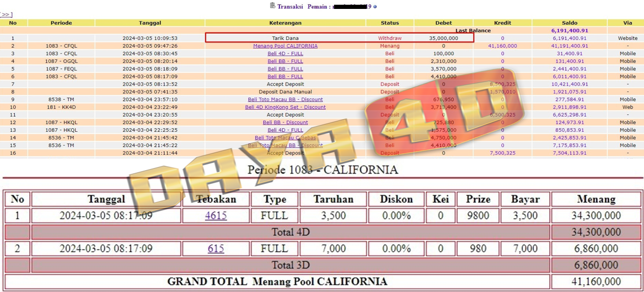
Task: Open the Beli 4D KingKong Set - Discount link
Action: click(x=285, y=107)
